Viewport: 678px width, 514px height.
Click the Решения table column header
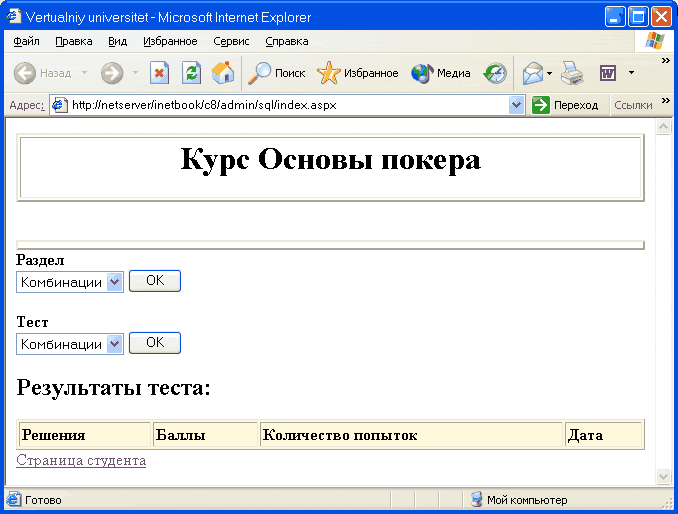click(85, 434)
